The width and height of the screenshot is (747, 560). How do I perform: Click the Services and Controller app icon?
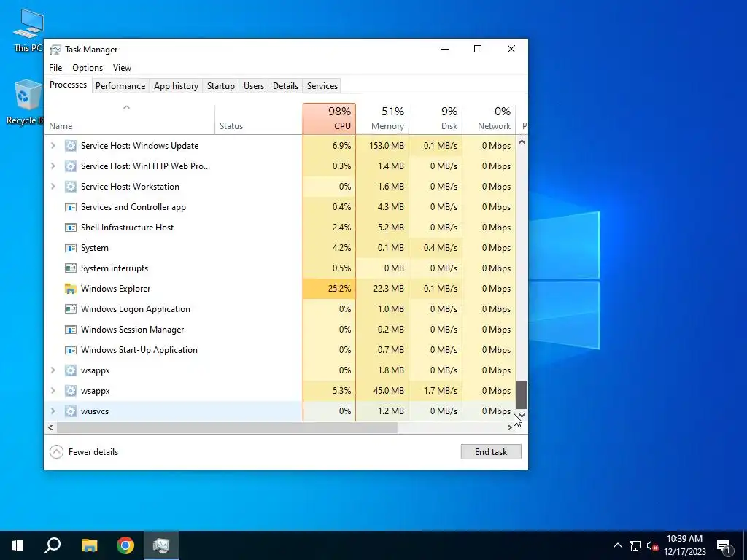[71, 207]
